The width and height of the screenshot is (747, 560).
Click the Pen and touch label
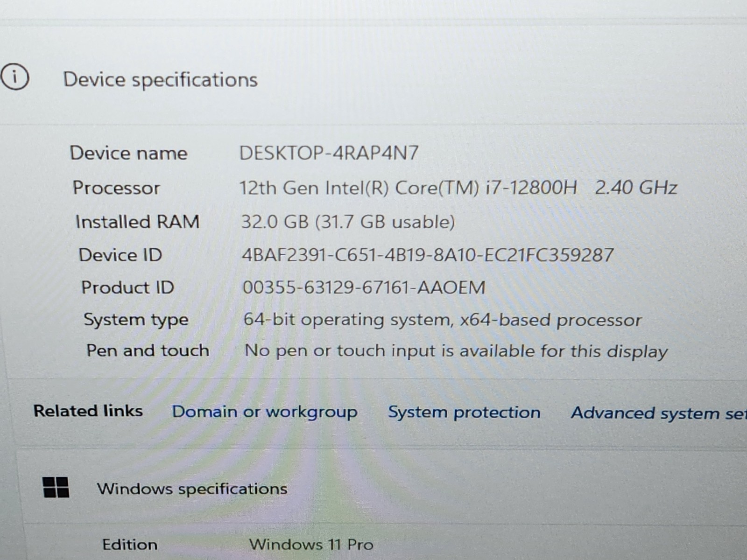(x=148, y=350)
